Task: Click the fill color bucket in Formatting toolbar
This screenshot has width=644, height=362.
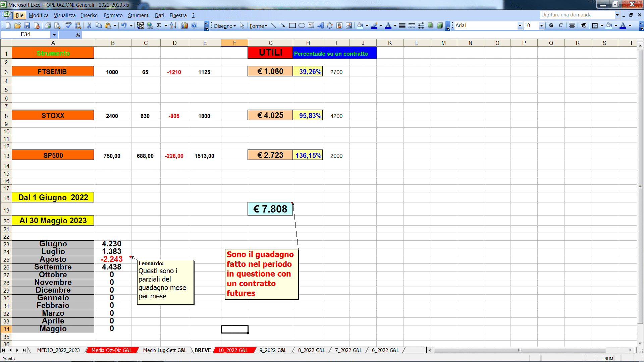Action: click(609, 25)
